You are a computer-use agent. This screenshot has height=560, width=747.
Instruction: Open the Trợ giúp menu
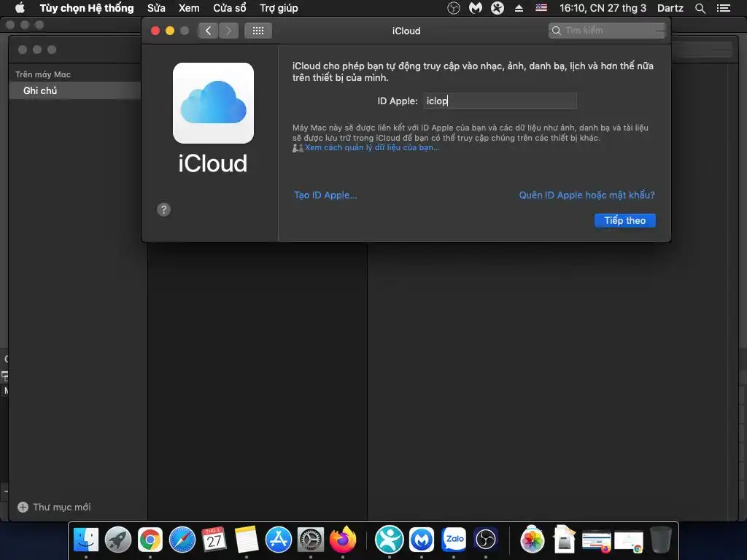279,8
